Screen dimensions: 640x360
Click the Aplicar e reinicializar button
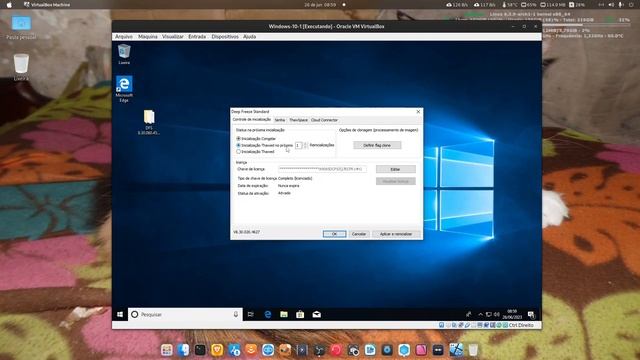(396, 234)
